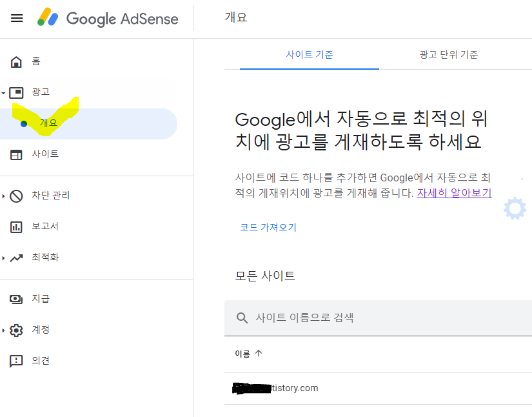Click the 사이트 이름으로 검색 search field
532x417 pixels.
coord(378,318)
